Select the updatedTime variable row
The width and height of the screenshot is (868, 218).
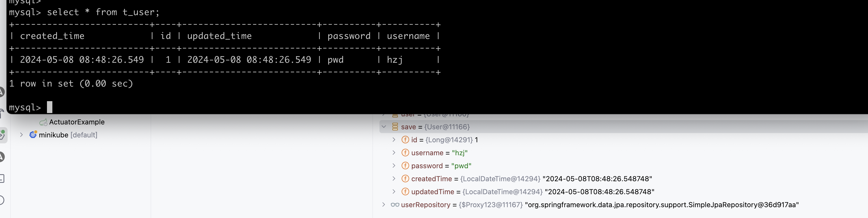pyautogui.click(x=432, y=192)
